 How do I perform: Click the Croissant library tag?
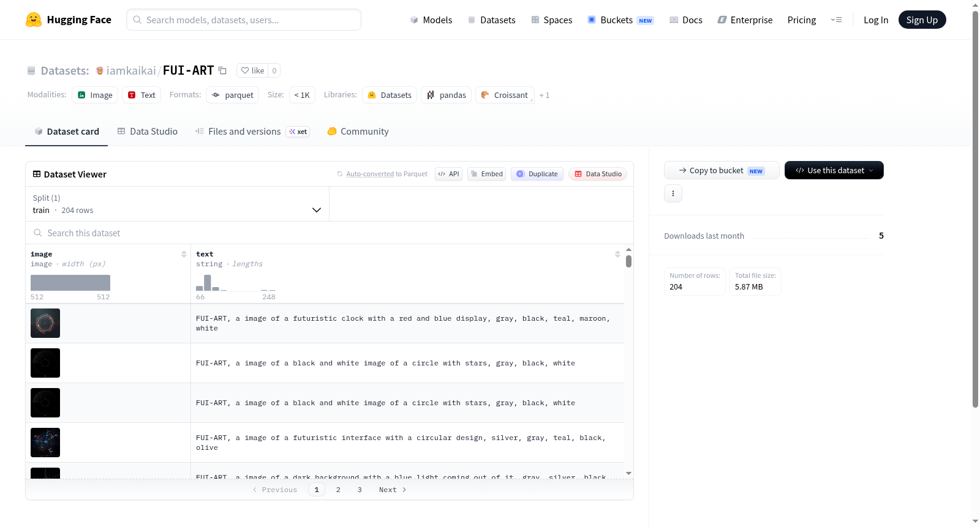pyautogui.click(x=505, y=95)
